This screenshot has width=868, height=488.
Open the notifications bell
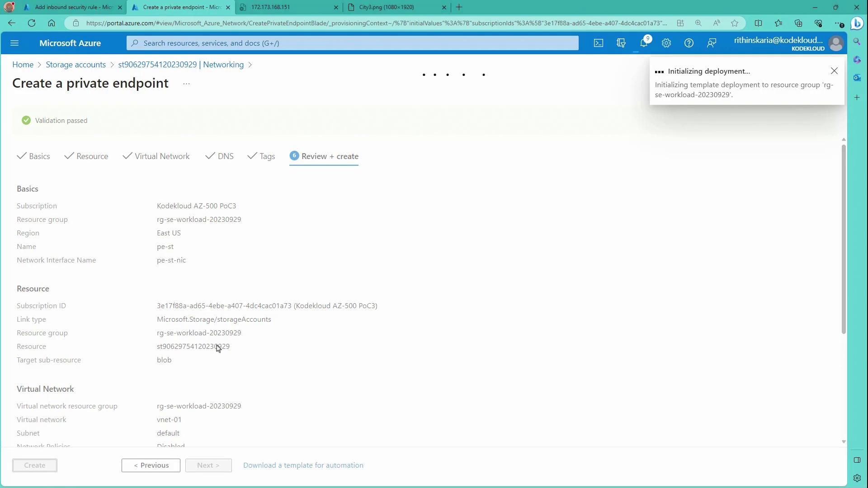point(643,43)
